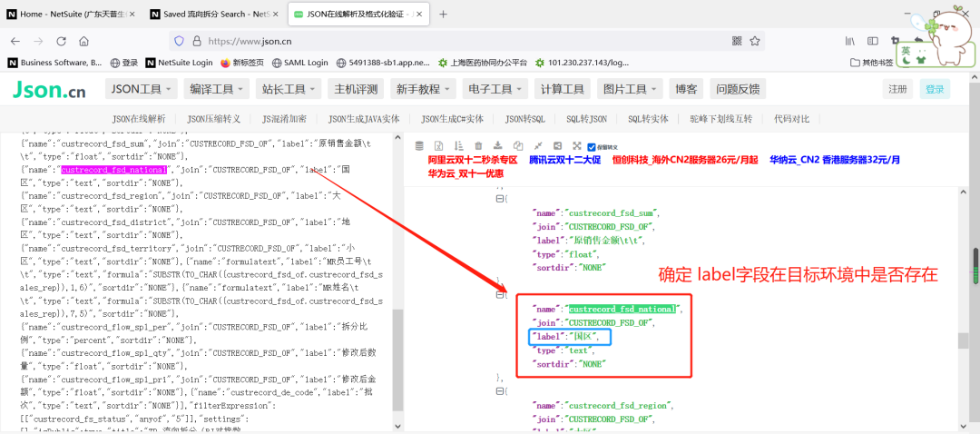Screen dimensions: 980x434
Task: Select the 代码对比 link
Action: tap(791, 119)
